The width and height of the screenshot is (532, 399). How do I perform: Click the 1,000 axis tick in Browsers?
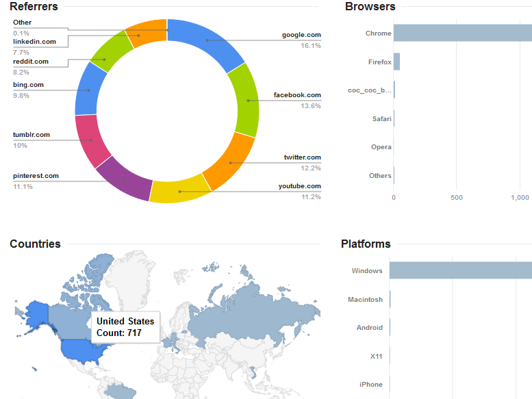tap(520, 198)
